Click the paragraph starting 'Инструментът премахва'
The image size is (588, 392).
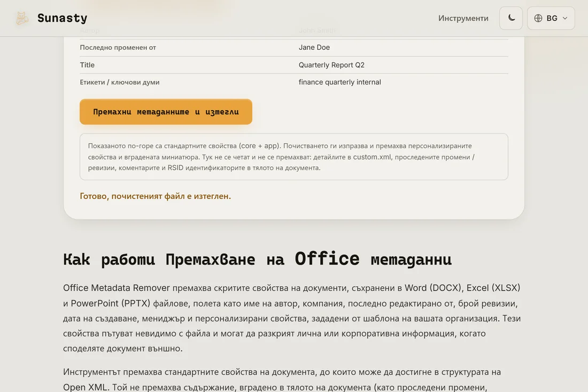(282, 380)
